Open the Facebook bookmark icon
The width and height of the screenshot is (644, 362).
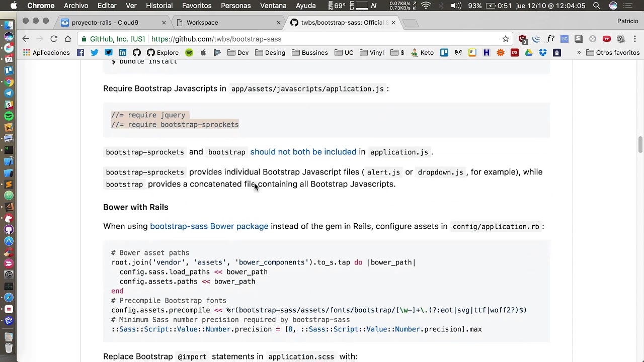(x=80, y=53)
